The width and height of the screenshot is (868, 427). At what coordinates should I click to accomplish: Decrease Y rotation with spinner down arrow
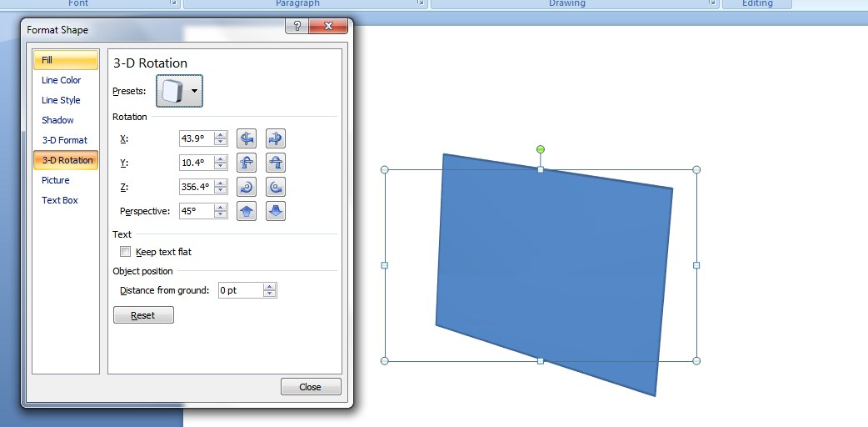(221, 167)
